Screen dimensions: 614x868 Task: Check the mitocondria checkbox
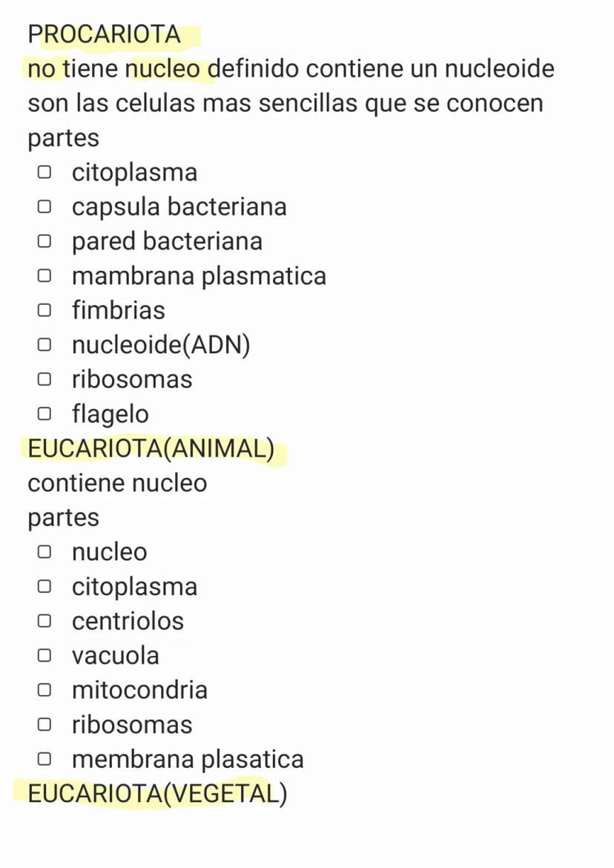pos(44,690)
